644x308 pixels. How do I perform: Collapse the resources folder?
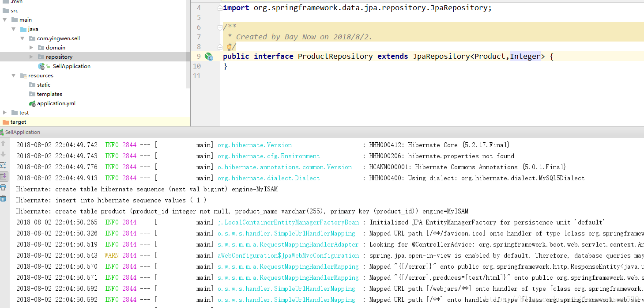tap(14, 76)
